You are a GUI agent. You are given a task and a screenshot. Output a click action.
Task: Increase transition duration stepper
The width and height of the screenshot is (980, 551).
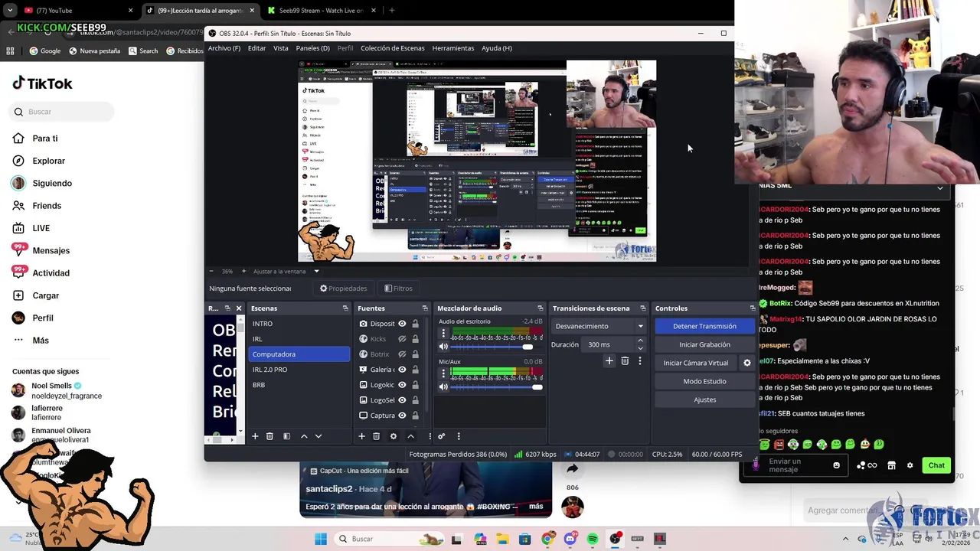point(641,342)
